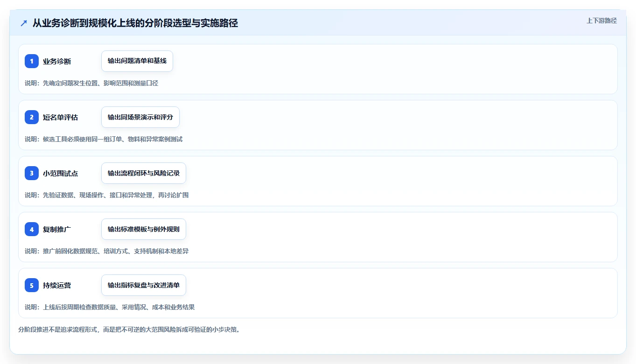Select the 持续运营 step title
Image resolution: width=636 pixels, height=364 pixels.
point(57,286)
